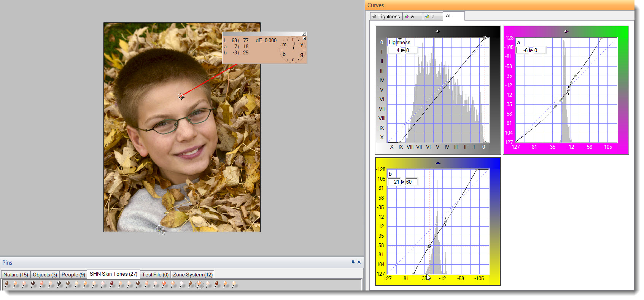Switch to People (9) pins tab
The height and width of the screenshot is (300, 644).
coord(73,275)
